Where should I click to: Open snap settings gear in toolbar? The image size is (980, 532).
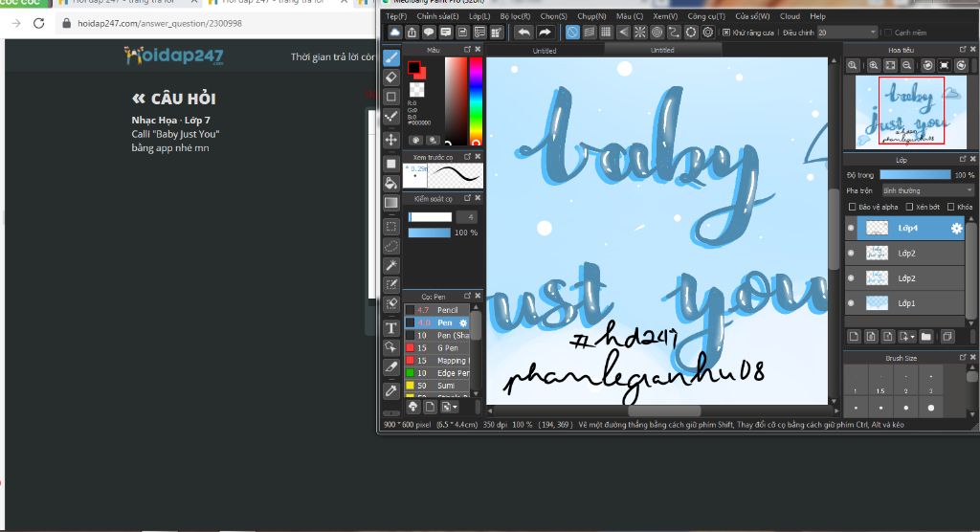[x=707, y=32]
